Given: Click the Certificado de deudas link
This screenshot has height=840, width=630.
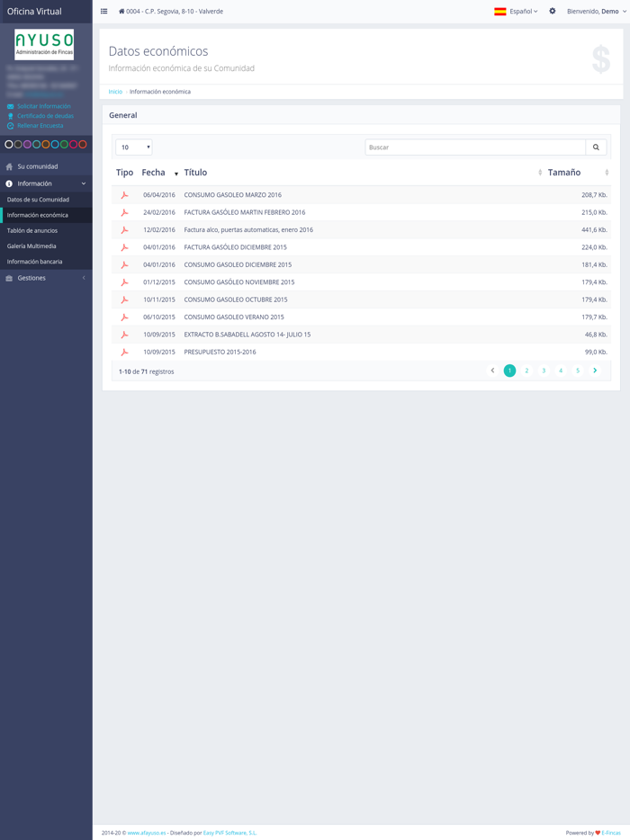Looking at the screenshot, I should click(x=46, y=116).
